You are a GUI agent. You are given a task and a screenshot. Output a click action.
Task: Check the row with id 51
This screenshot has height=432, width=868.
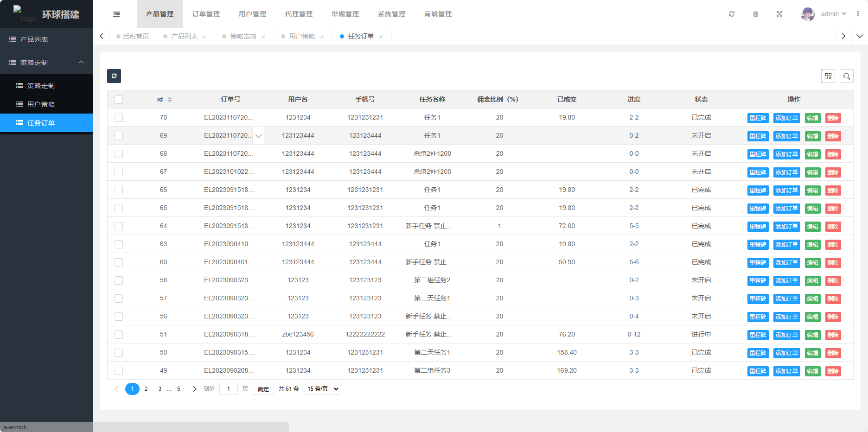(x=119, y=335)
